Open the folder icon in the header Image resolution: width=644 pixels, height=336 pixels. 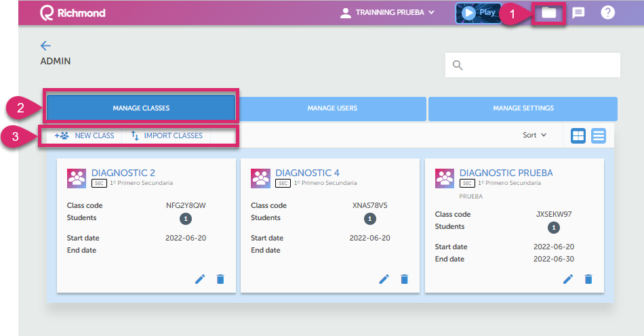click(548, 13)
